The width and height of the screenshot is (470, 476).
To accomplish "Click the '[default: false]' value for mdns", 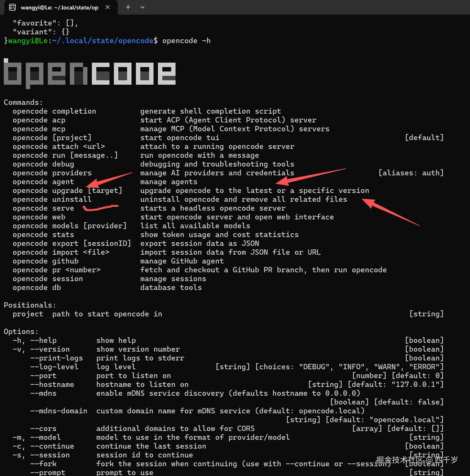I will 409,402.
